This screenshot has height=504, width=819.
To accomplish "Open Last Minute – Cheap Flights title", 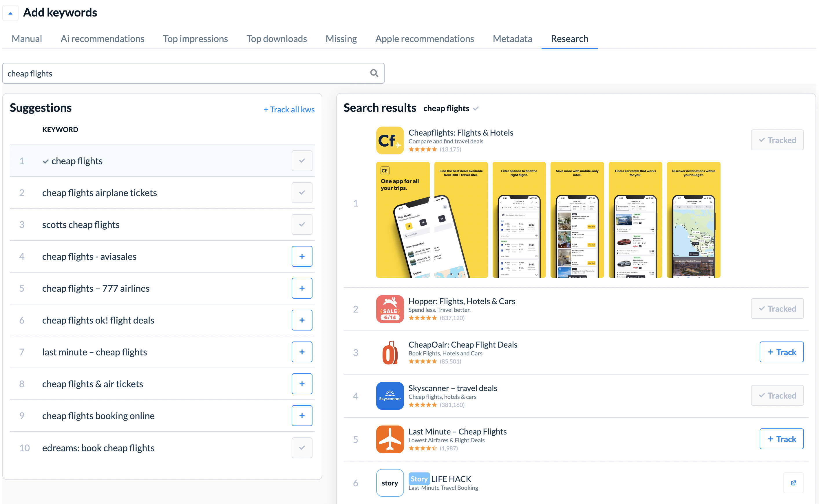I will (457, 432).
